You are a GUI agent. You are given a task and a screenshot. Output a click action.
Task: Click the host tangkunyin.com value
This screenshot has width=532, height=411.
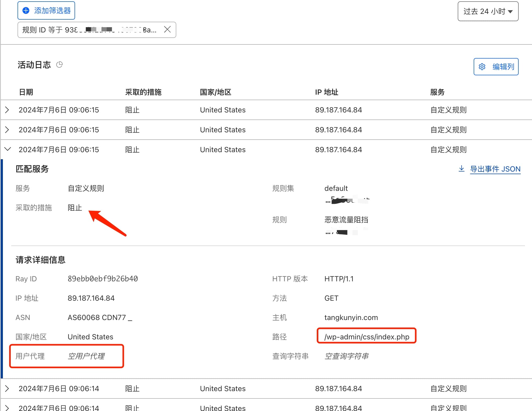tap(351, 317)
